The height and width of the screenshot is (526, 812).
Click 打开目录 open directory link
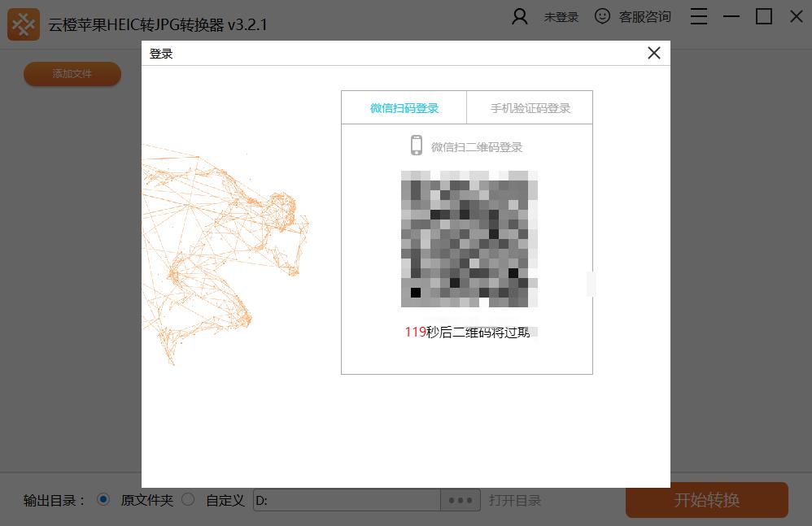click(515, 501)
